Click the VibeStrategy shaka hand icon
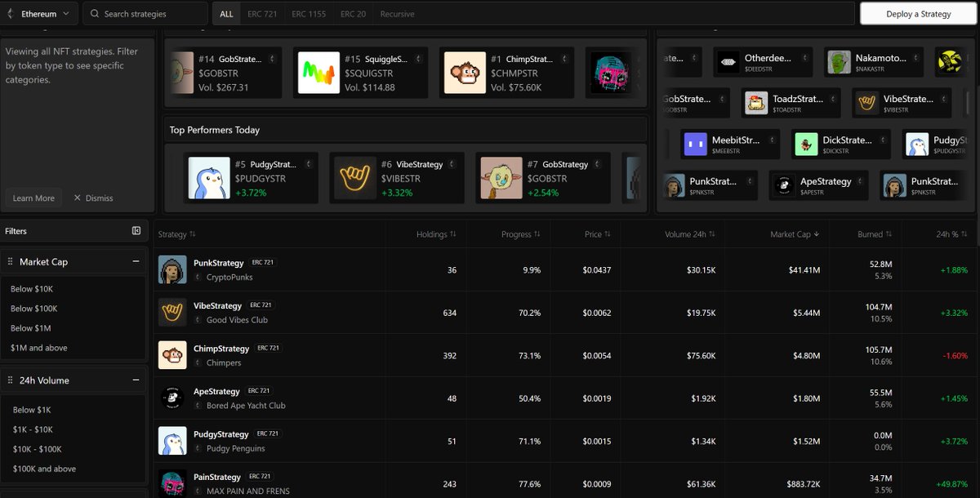This screenshot has height=498, width=980. tap(172, 312)
